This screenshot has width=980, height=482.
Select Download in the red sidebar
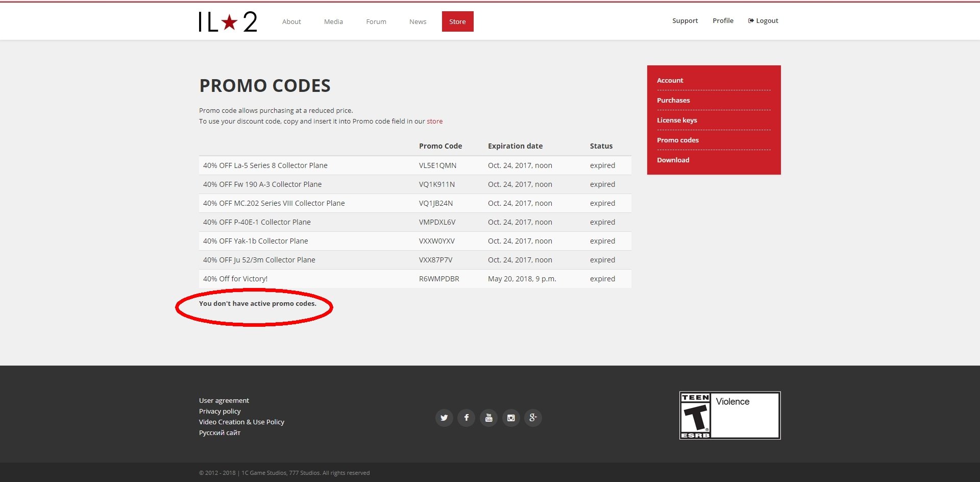click(x=673, y=160)
